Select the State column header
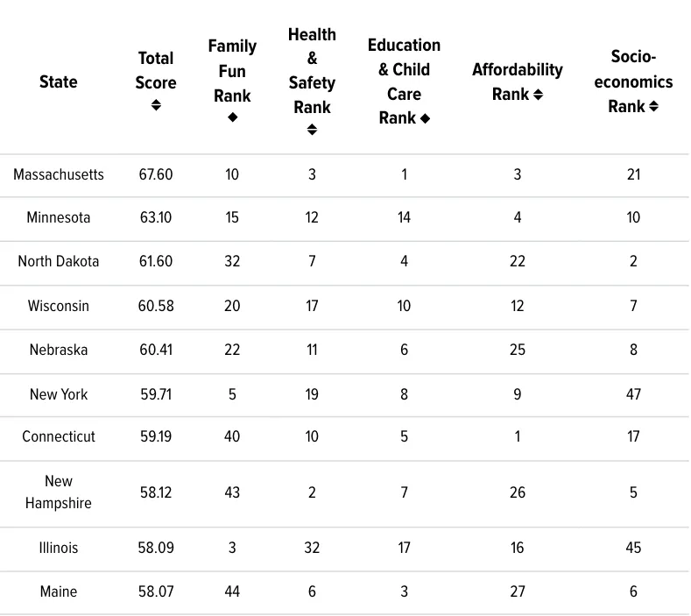The width and height of the screenshot is (691, 616). point(59,81)
